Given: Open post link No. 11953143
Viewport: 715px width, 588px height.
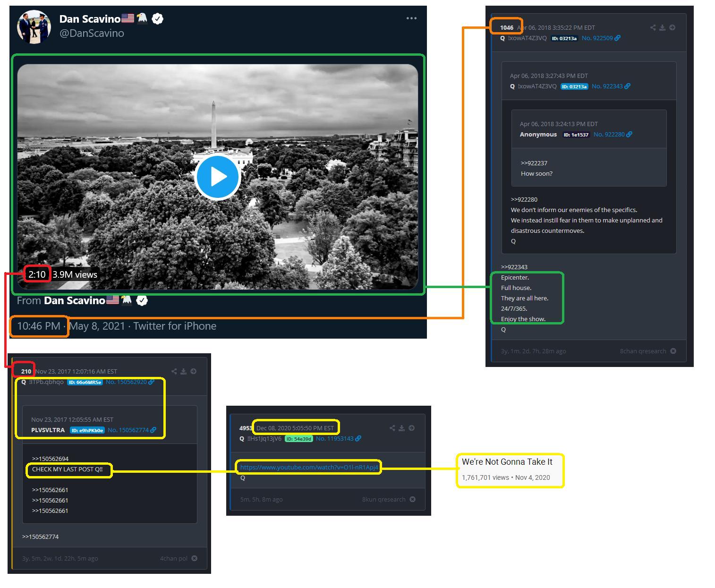Looking at the screenshot, I should [x=334, y=438].
